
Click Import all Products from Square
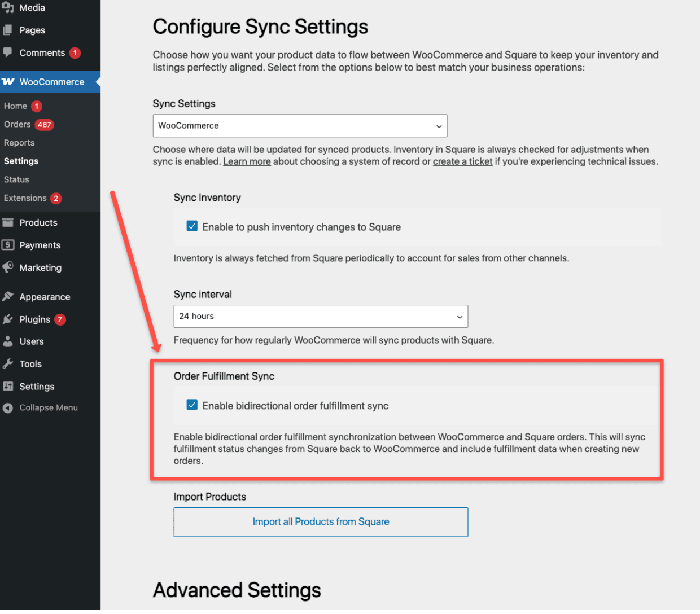point(321,521)
